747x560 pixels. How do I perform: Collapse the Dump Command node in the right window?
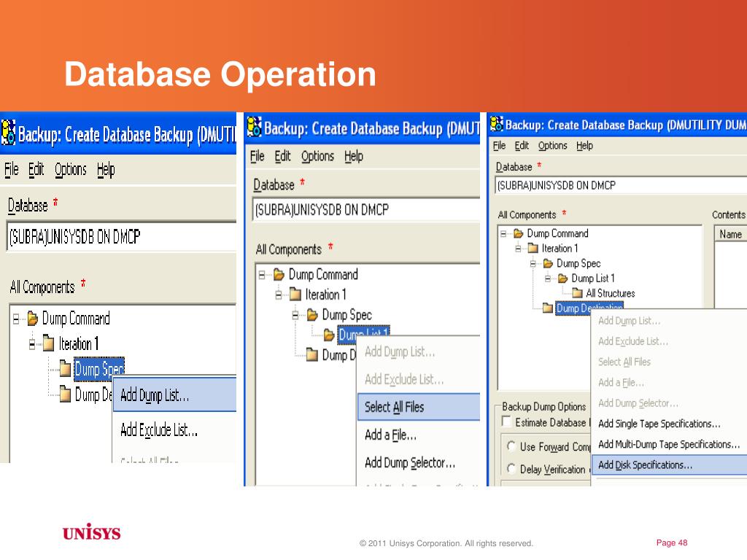[x=503, y=234]
